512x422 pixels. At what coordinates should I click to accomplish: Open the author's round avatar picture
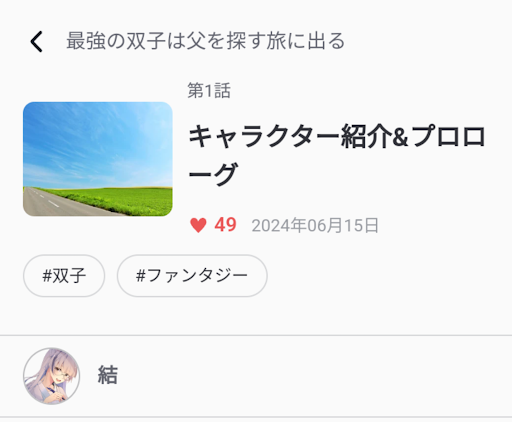52,376
